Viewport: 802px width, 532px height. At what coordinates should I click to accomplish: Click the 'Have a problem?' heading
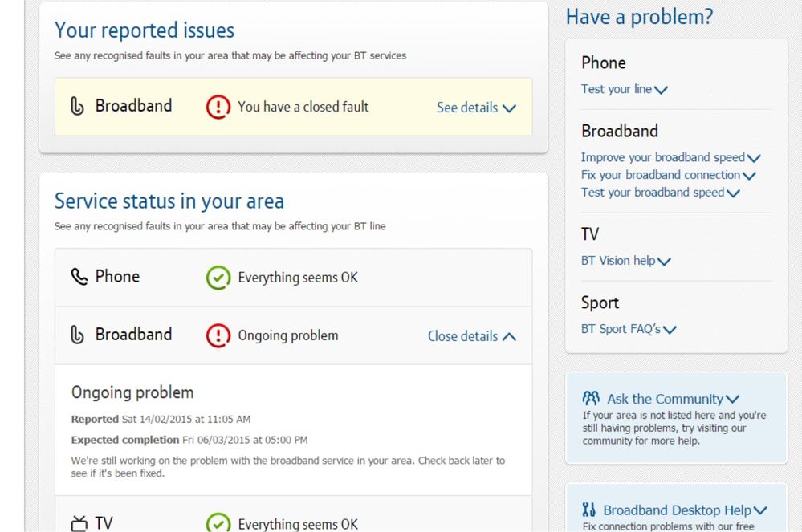coord(639,17)
